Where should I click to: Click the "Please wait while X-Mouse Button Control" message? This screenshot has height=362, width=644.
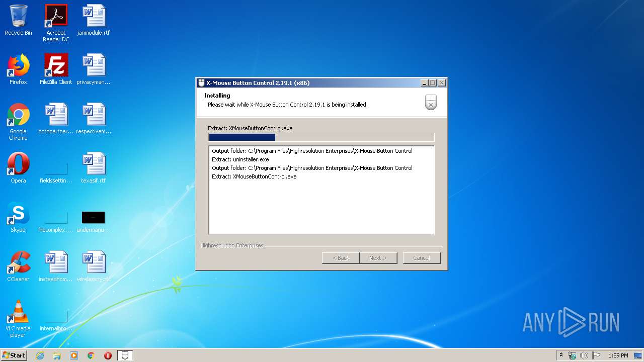(288, 105)
